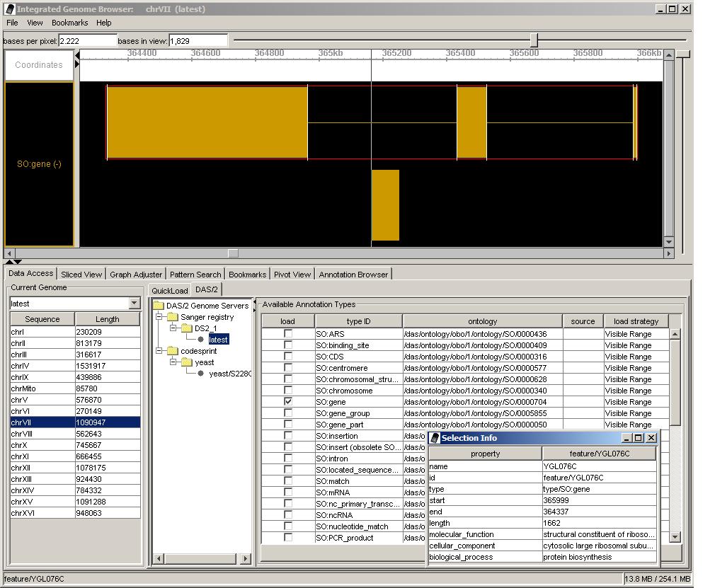This screenshot has width=715, height=588.
Task: Click the DAS/2 Genome Servers root folder icon
Action: pyautogui.click(x=159, y=306)
